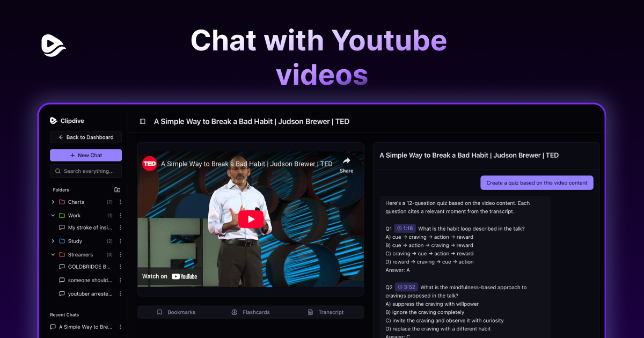Screen dimensions: 644x338
Task: Click the 'Folders' section heading
Action: (61, 190)
